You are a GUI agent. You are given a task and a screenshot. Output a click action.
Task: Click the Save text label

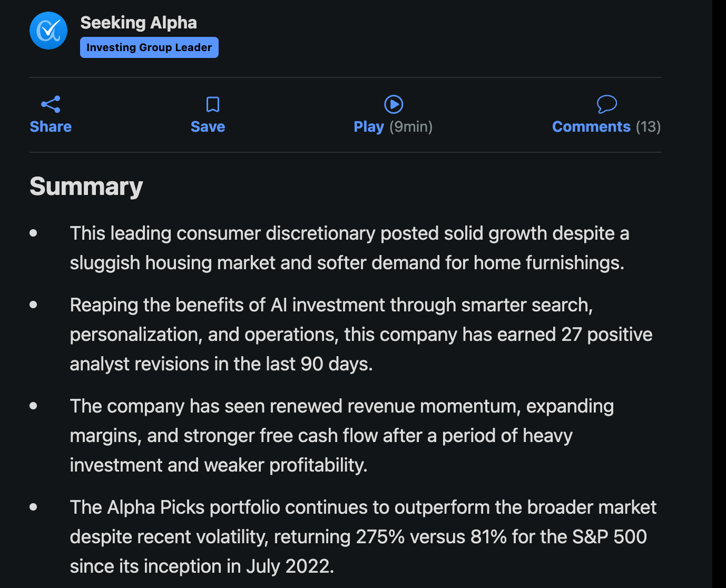(x=208, y=127)
